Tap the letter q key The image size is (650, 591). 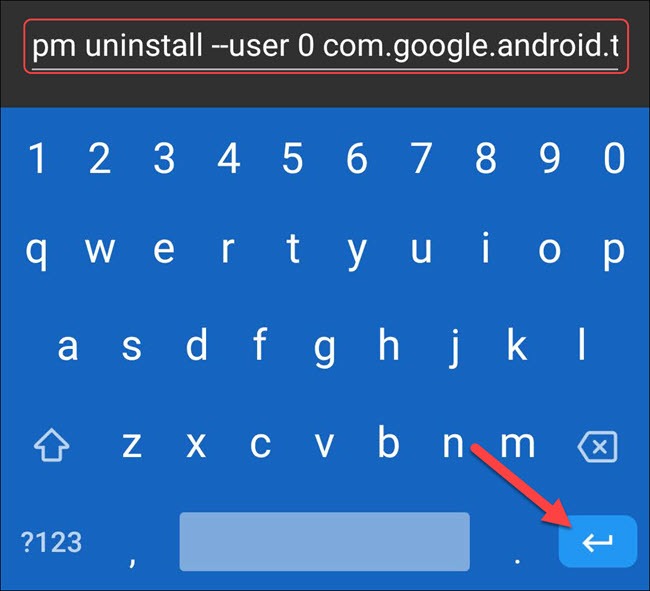coord(36,252)
